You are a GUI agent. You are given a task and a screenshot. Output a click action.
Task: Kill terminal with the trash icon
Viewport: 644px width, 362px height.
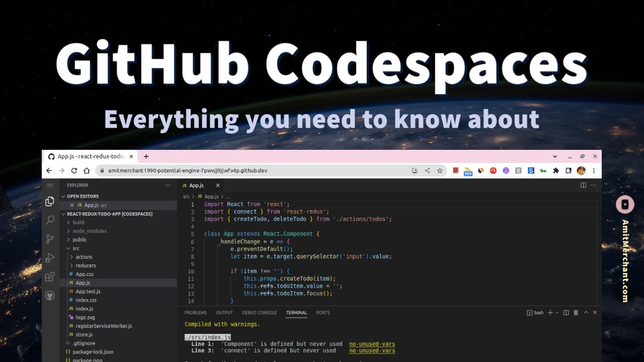(x=576, y=313)
